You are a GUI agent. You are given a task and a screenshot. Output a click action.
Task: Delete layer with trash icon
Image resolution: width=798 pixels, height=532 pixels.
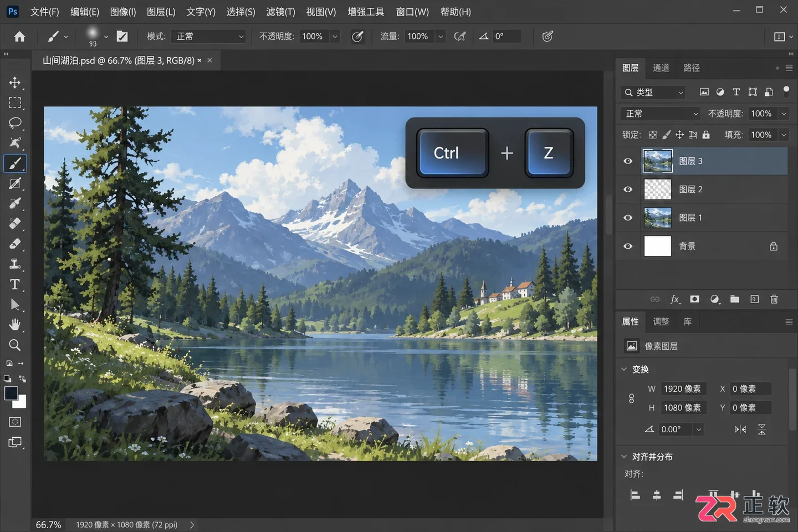tap(774, 299)
